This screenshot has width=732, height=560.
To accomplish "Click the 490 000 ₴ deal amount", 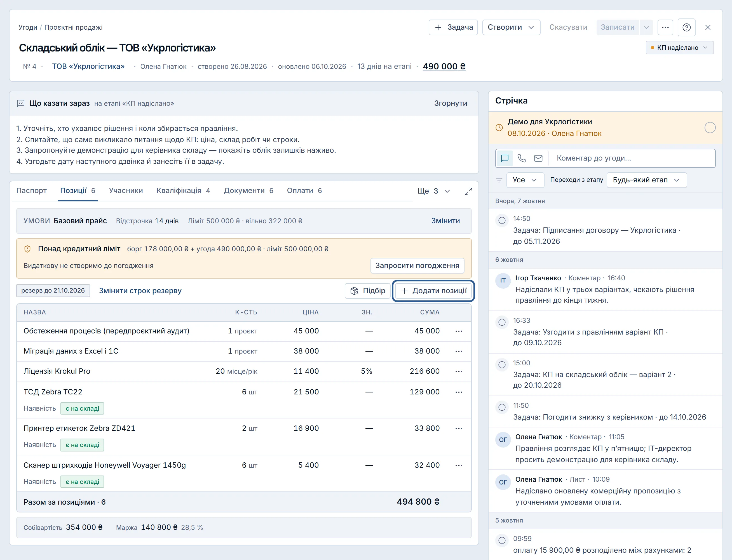I will pyautogui.click(x=444, y=66).
